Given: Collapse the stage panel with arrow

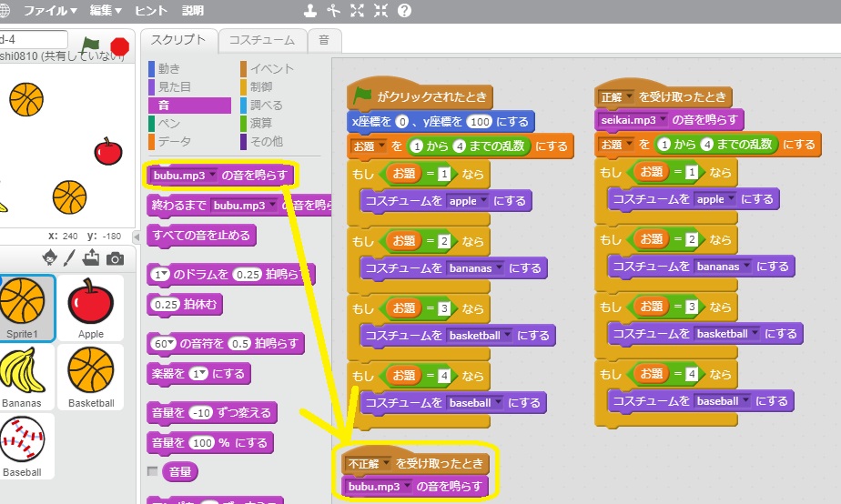Looking at the screenshot, I should tap(137, 237).
